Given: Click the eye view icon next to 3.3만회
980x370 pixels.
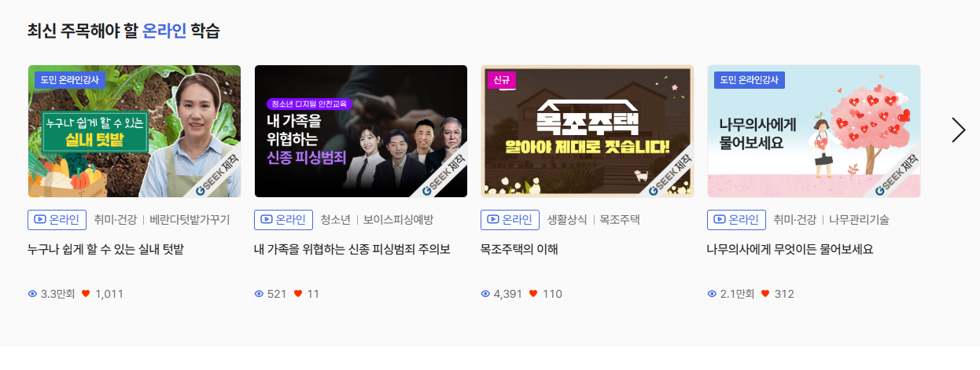Looking at the screenshot, I should click(x=32, y=294).
